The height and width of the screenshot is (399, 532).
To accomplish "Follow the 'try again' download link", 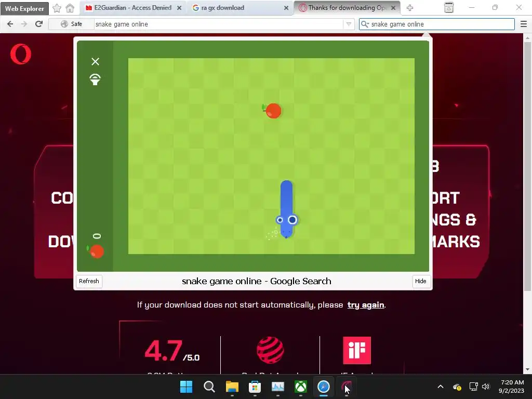I will pyautogui.click(x=365, y=304).
